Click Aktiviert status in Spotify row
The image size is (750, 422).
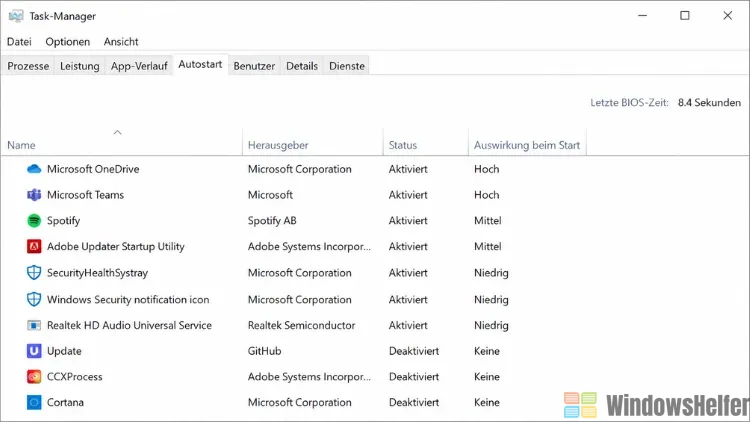tap(408, 221)
